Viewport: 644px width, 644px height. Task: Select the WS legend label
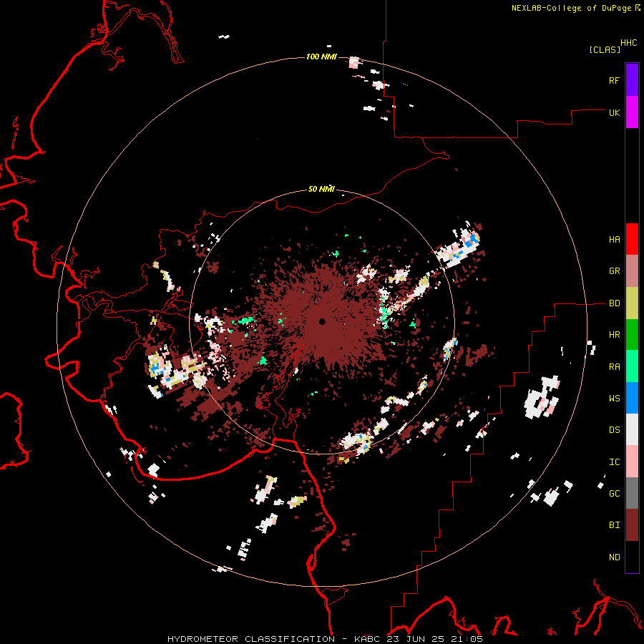[x=614, y=399]
